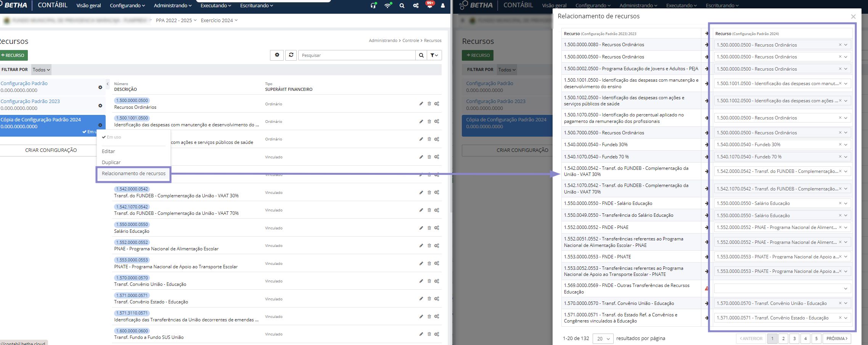Clear the mapped value for 1.540.0000.0540 Fundeb 30%

(840, 145)
